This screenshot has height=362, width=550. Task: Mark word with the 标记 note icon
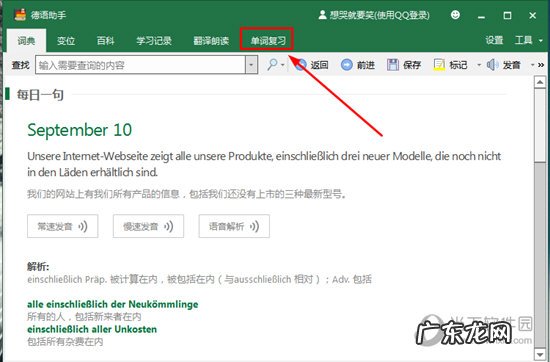[439, 65]
